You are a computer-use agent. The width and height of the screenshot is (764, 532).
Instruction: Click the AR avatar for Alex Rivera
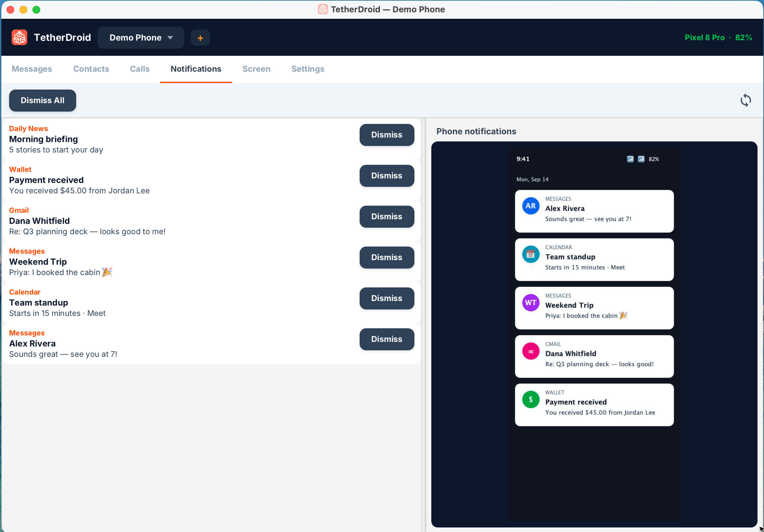531,206
